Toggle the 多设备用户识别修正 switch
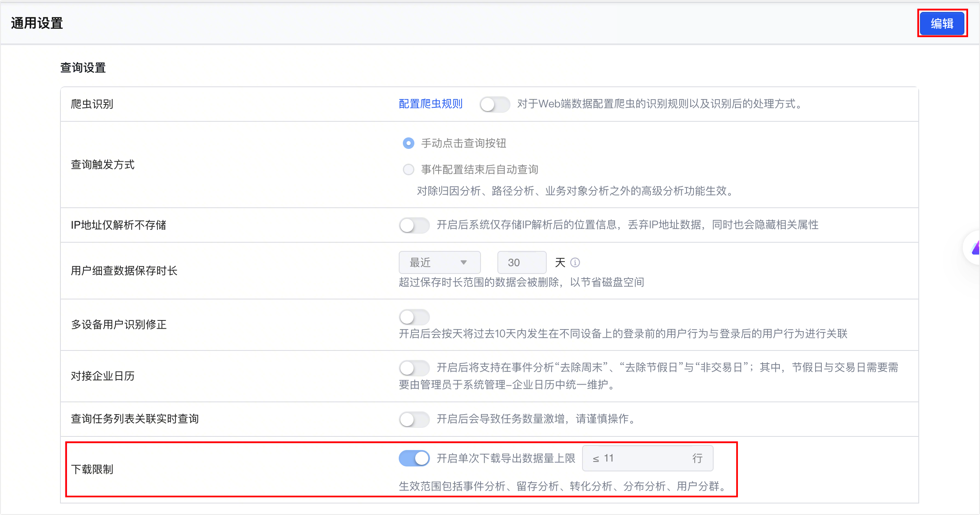The height and width of the screenshot is (515, 980). [414, 317]
